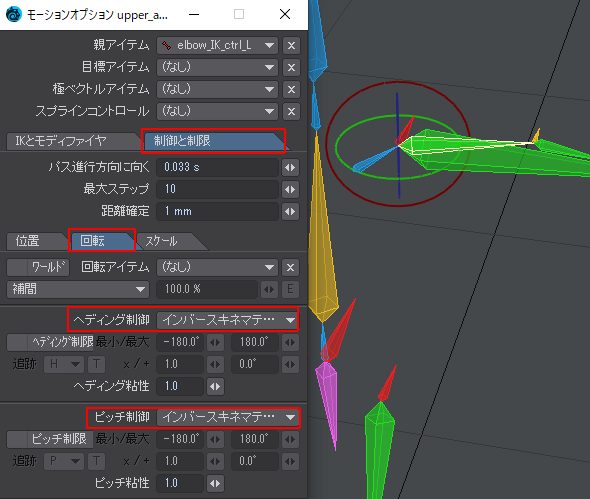Click arrows beside pitch 追跡 offset 0.0°
Viewport: 590px width, 499px height.
click(290, 461)
